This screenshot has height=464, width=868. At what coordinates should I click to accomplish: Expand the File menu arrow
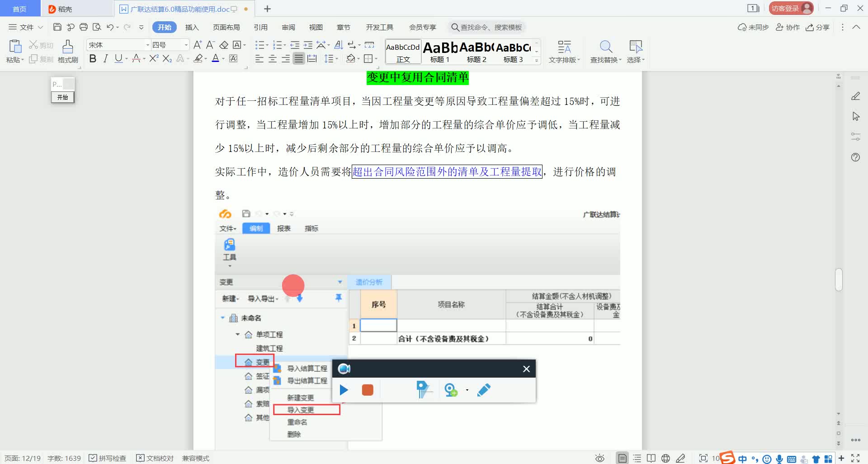pyautogui.click(x=40, y=27)
